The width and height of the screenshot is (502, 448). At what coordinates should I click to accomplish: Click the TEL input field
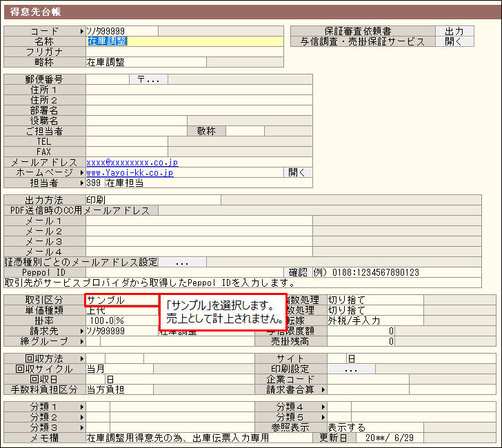point(127,141)
